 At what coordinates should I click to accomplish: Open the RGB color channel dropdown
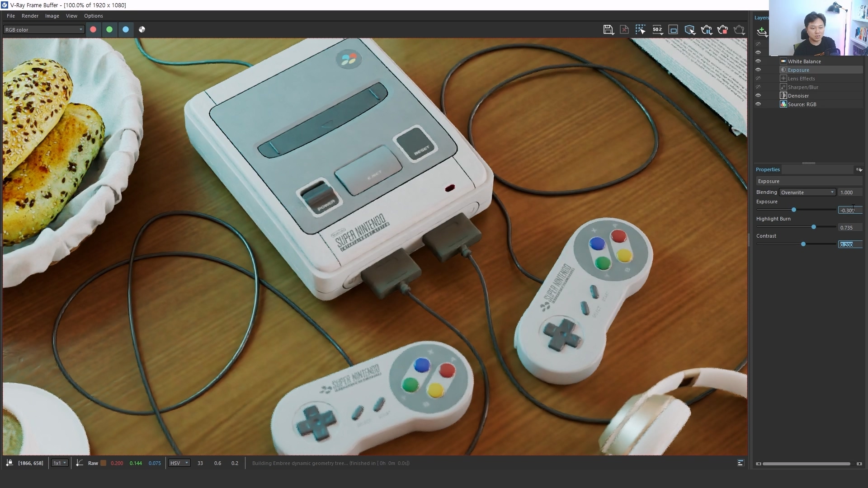tap(44, 29)
